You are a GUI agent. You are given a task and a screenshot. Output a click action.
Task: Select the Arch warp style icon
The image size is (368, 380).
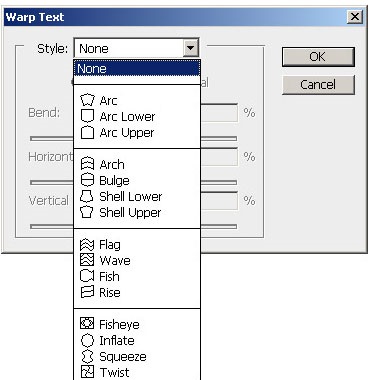coord(87,164)
